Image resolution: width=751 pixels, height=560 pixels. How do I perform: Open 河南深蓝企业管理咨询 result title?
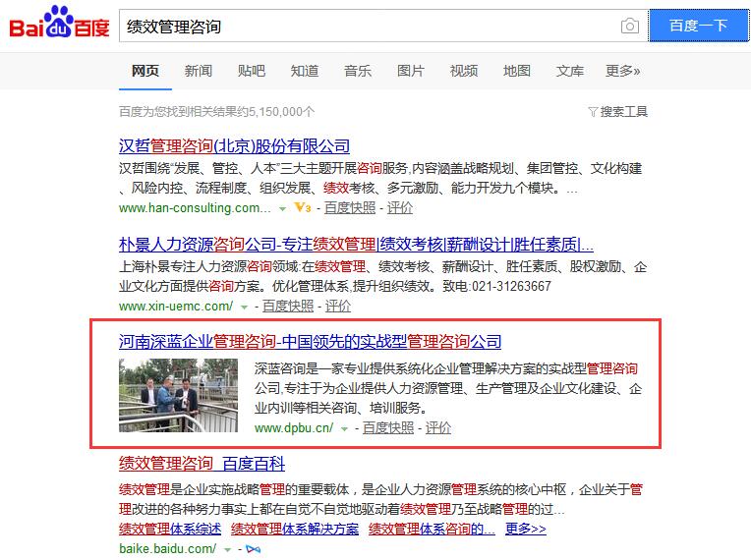pos(310,342)
